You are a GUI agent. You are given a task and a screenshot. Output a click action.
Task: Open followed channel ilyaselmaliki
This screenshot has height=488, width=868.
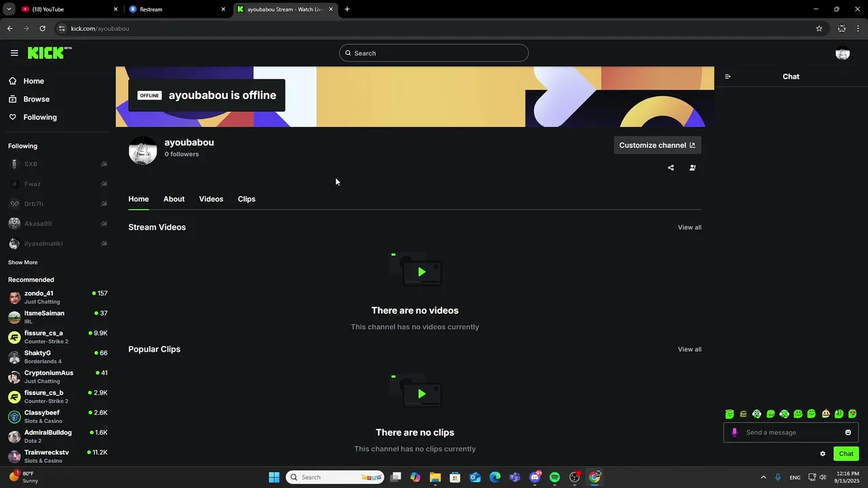[x=58, y=243]
